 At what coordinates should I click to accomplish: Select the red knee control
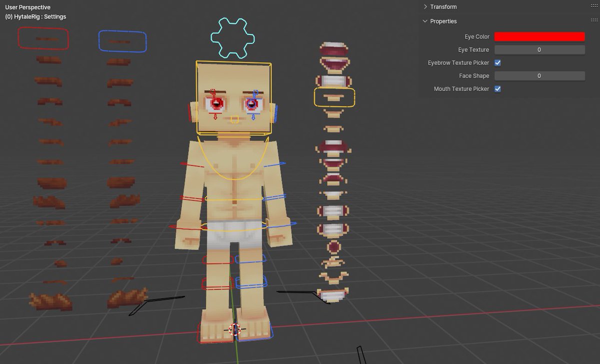click(217, 283)
